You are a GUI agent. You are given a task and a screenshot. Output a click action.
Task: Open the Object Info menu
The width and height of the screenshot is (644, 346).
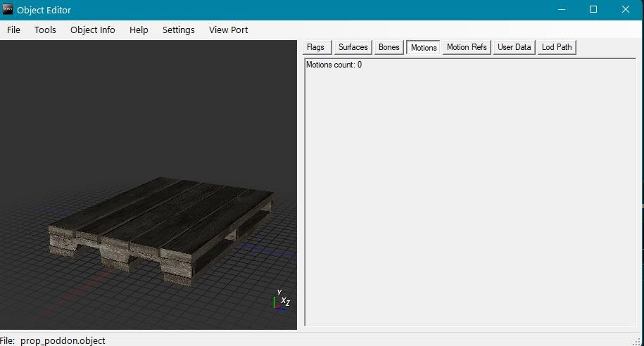click(92, 30)
